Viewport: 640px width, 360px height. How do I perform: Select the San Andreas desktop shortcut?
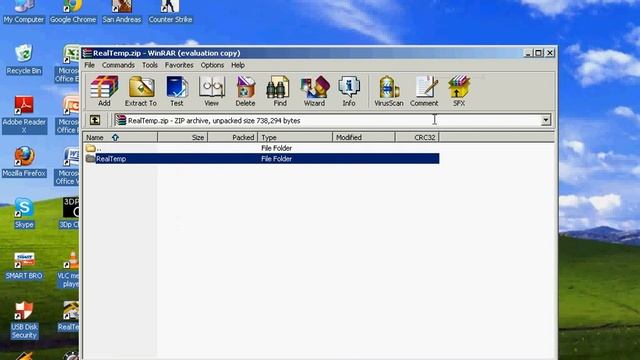pyautogui.click(x=122, y=12)
